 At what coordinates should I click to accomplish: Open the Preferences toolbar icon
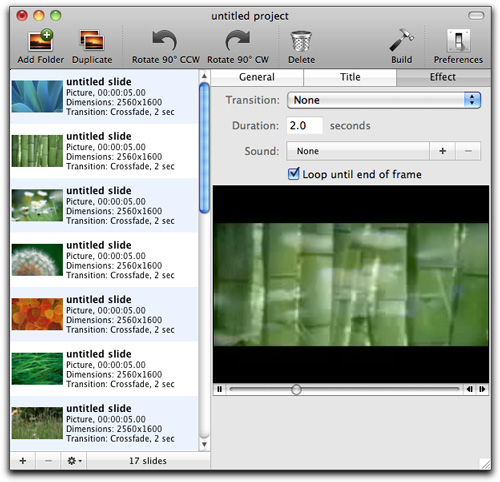click(x=458, y=41)
